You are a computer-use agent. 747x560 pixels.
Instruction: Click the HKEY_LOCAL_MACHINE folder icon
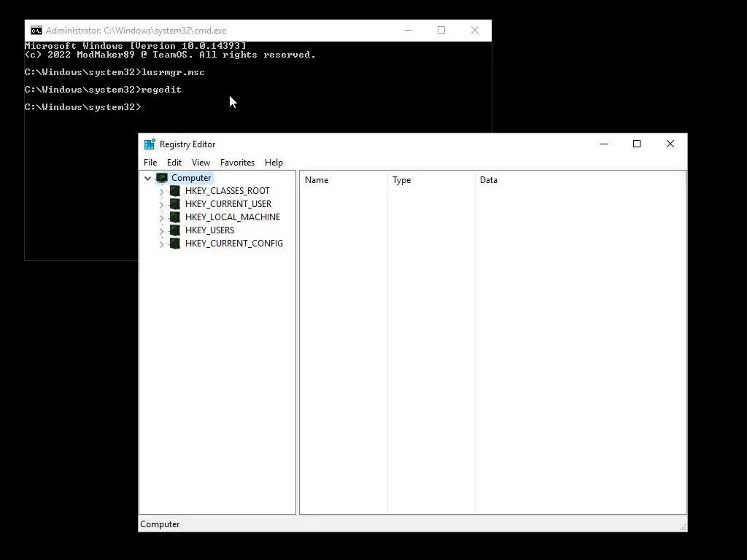click(x=175, y=217)
